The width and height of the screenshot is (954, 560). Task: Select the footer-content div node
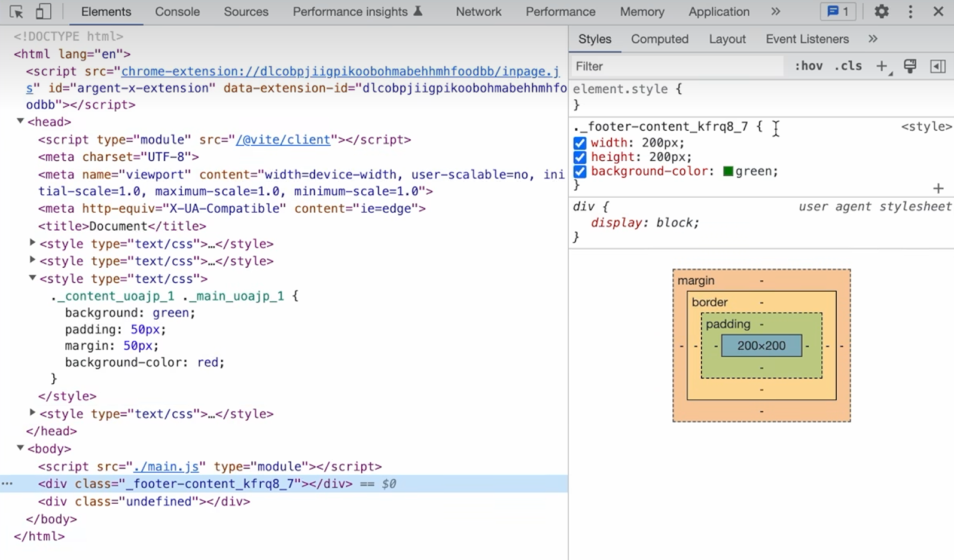point(195,484)
